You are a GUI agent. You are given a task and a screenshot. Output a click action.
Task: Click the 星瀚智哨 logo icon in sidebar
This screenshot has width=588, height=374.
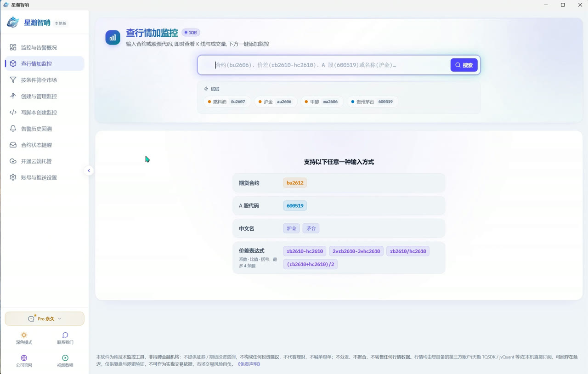(x=13, y=22)
